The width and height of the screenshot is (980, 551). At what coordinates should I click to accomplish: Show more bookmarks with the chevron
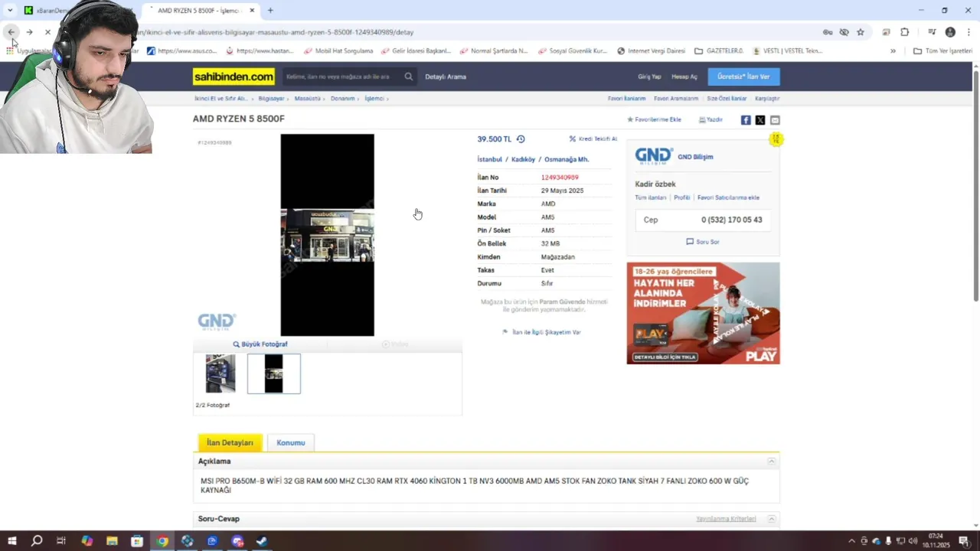(893, 51)
